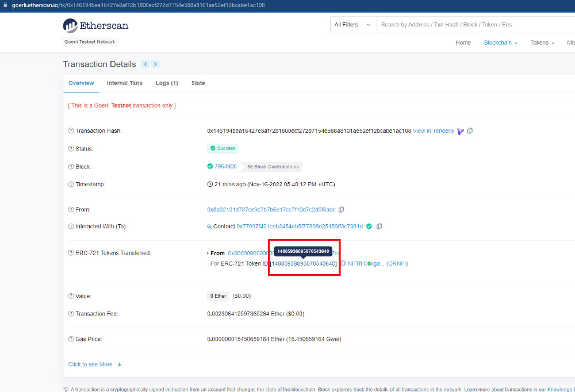Open the From address 0x8a32121d link

click(271, 210)
